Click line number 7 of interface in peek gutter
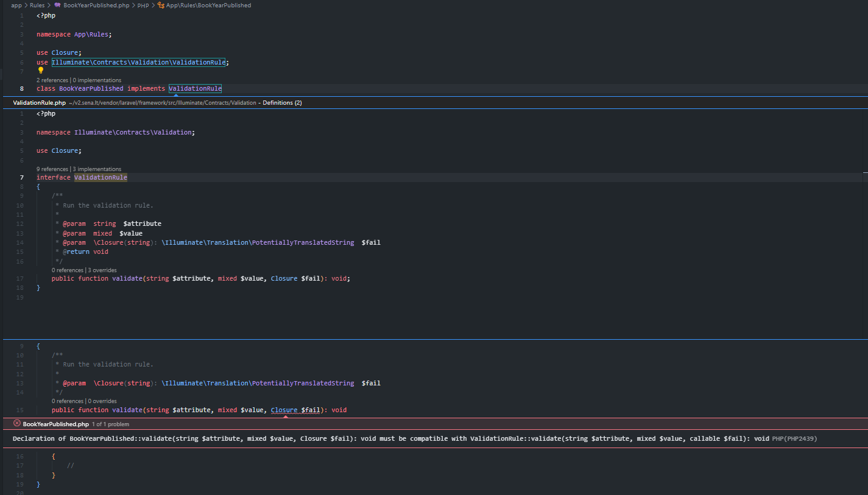This screenshot has height=495, width=868. (22, 178)
